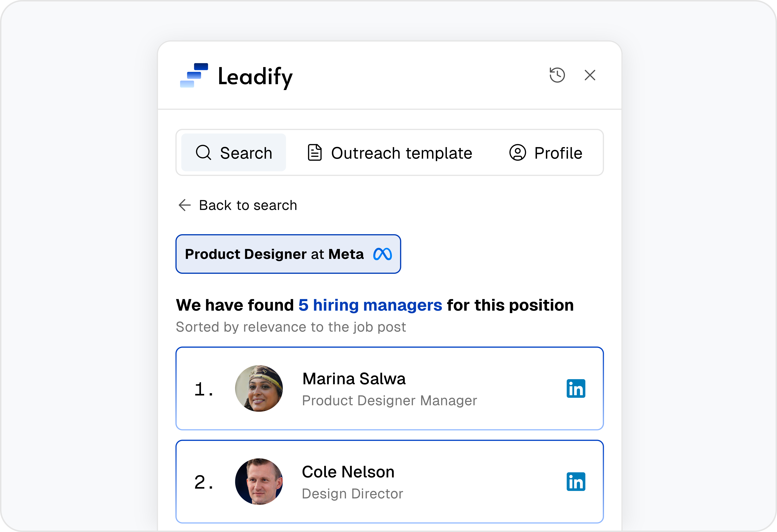Click the Back to search link

tap(248, 205)
